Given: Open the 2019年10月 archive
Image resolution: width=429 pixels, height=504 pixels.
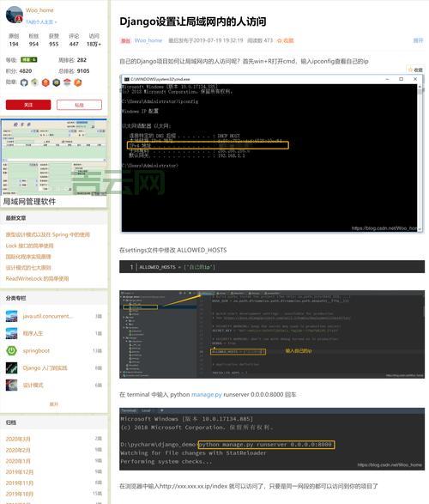Looking at the screenshot, I should [20, 494].
